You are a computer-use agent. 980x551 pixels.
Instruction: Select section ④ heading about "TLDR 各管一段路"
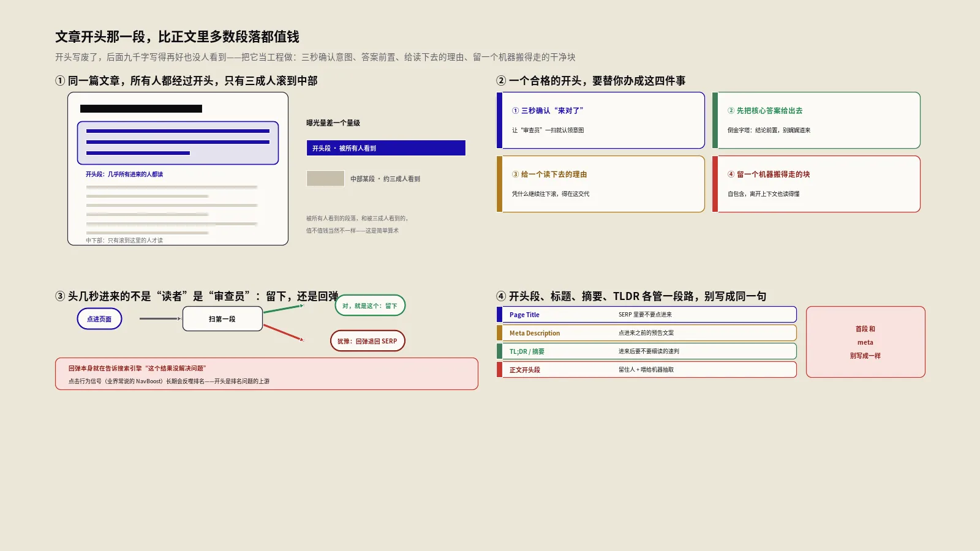pyautogui.click(x=631, y=296)
